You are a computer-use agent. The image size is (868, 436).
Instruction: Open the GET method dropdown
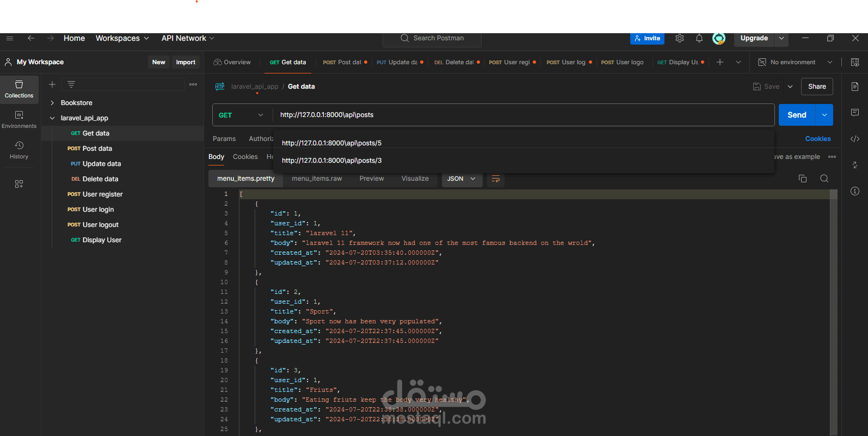[x=241, y=115]
